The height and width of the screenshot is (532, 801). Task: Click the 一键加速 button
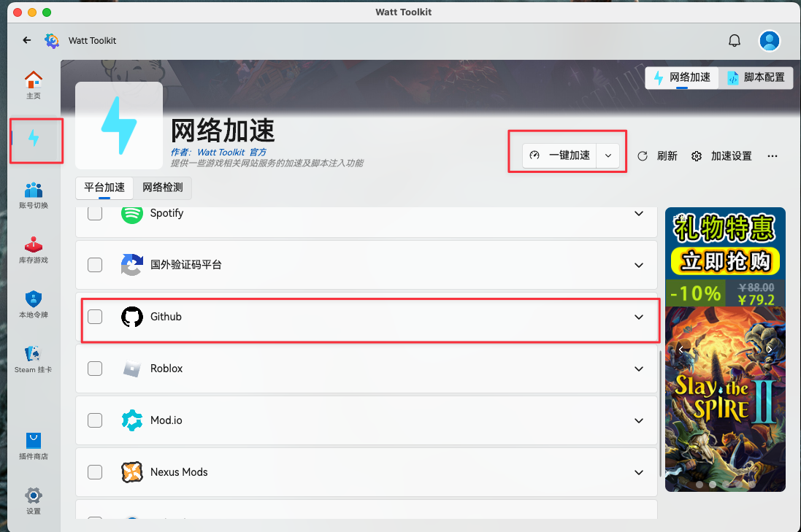(561, 156)
